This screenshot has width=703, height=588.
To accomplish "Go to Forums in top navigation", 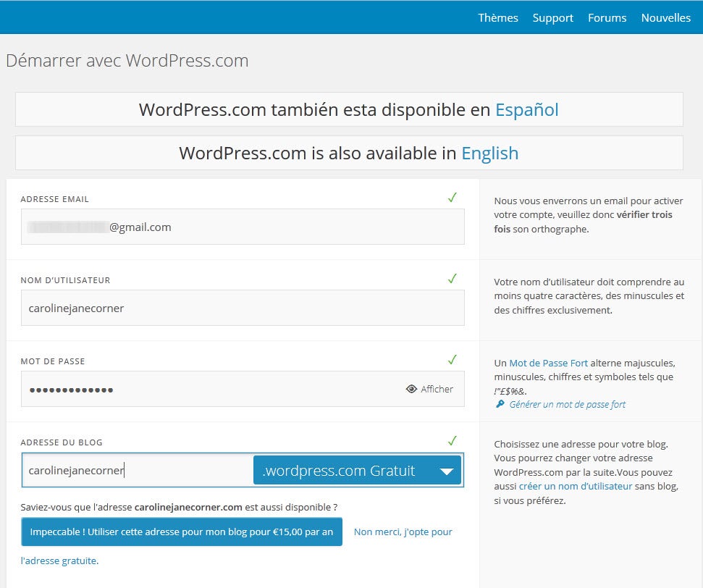I will pyautogui.click(x=607, y=18).
